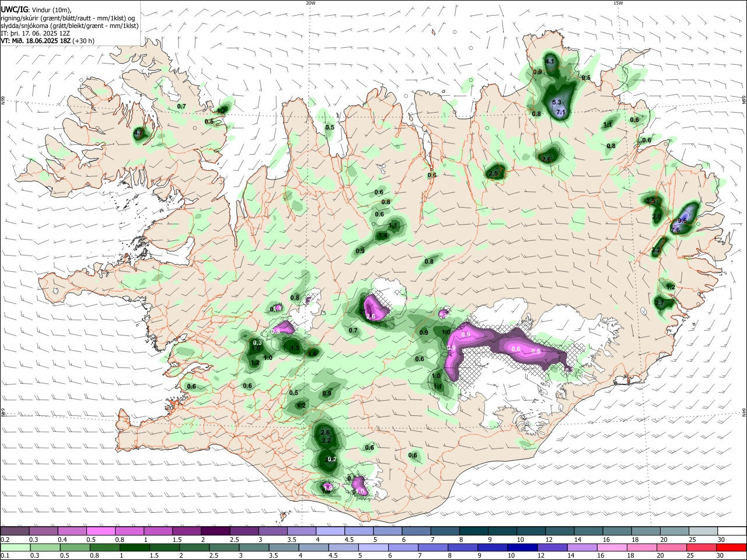Pick the red 30 swatch in the rain scale

pos(731,547)
